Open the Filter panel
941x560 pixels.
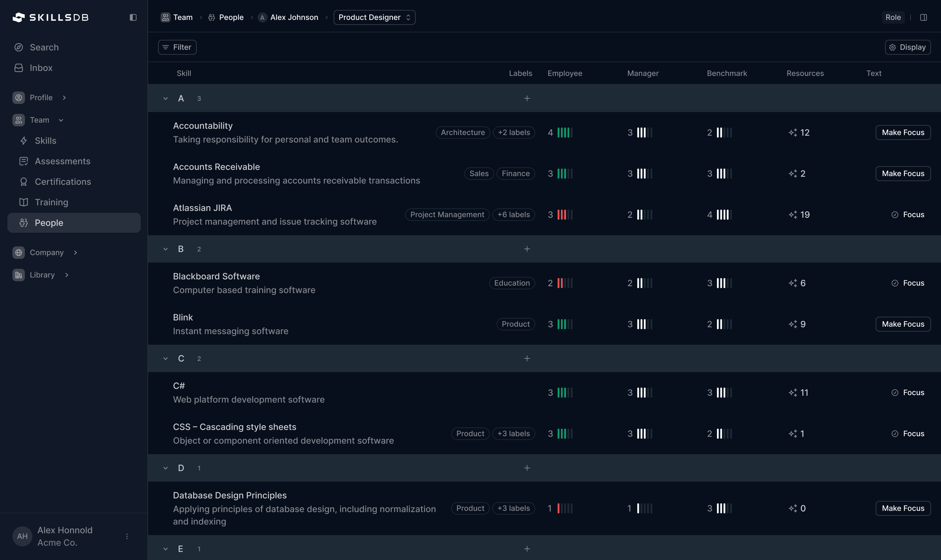pos(177,47)
